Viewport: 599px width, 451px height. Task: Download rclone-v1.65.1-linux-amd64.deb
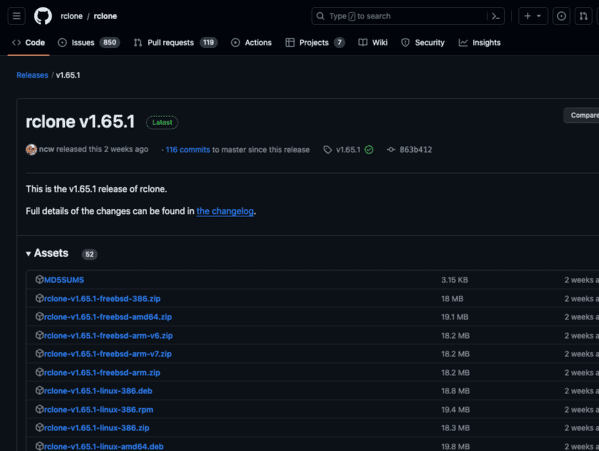tap(104, 446)
